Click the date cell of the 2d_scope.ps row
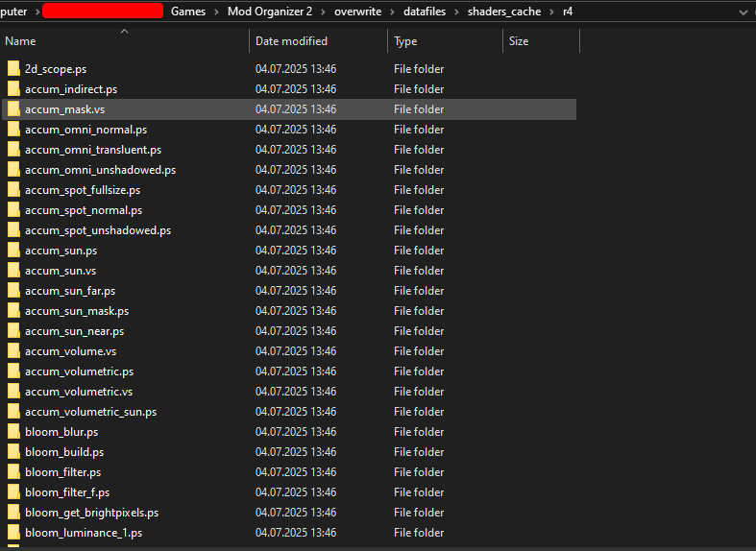This screenshot has height=551, width=756. pyautogui.click(x=296, y=69)
